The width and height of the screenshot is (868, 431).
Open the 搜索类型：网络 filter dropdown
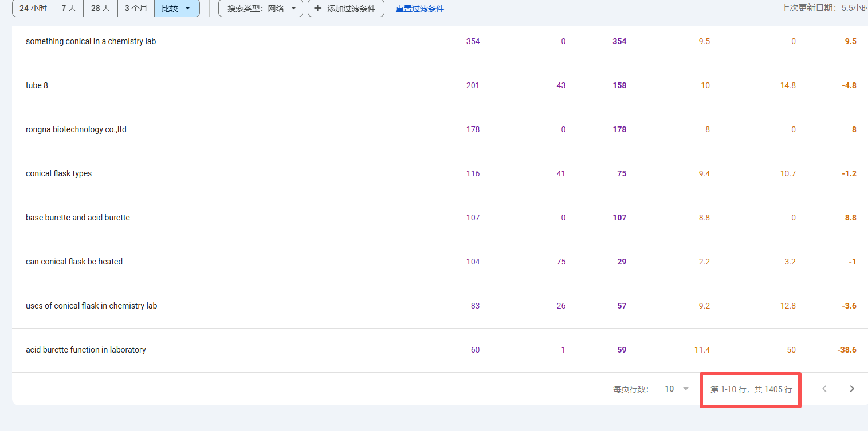[260, 9]
